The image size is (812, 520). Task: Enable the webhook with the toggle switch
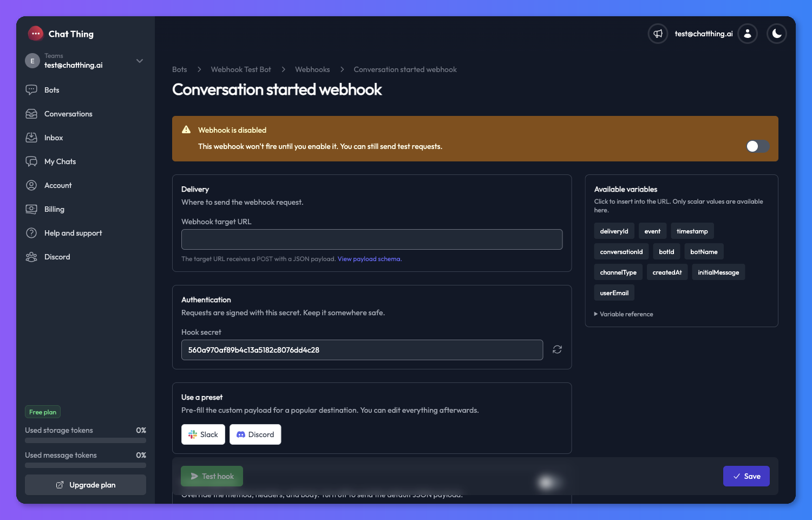tap(757, 146)
